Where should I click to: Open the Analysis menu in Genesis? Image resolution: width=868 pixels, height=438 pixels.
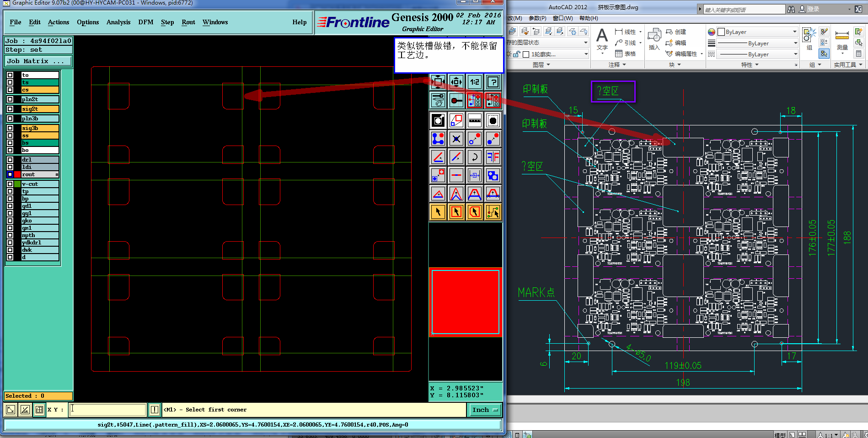(x=118, y=22)
